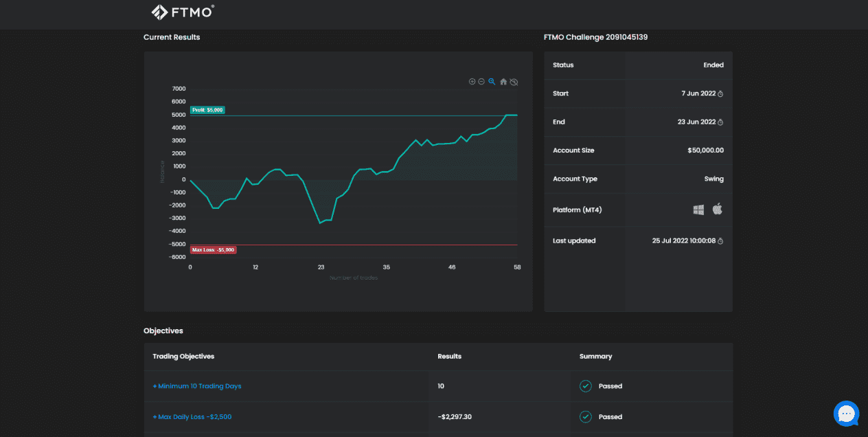Click the FTMO logo in the header

click(x=183, y=12)
